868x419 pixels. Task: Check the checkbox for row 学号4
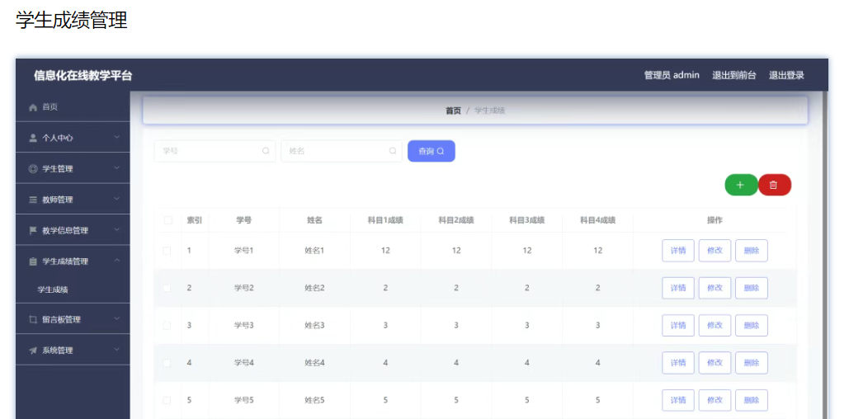click(x=167, y=363)
